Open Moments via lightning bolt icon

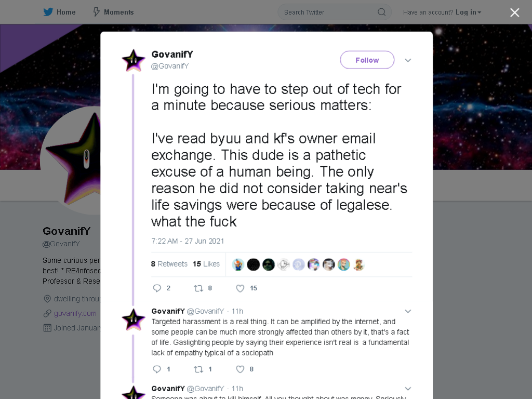pyautogui.click(x=96, y=12)
